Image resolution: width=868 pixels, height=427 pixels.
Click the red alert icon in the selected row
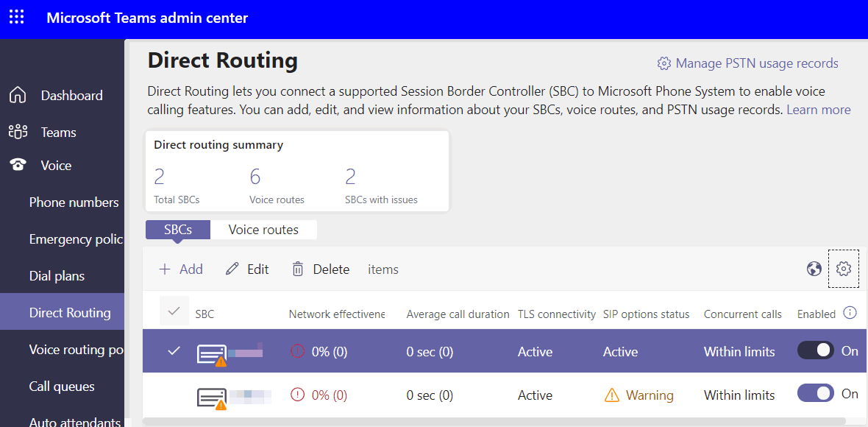coord(297,351)
